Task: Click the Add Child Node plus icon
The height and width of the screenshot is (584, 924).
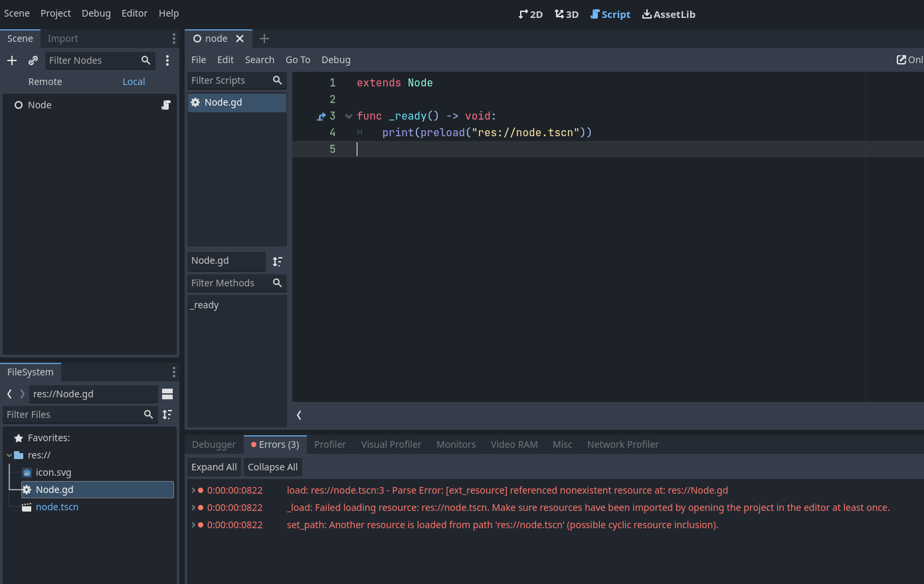Action: 12,60
